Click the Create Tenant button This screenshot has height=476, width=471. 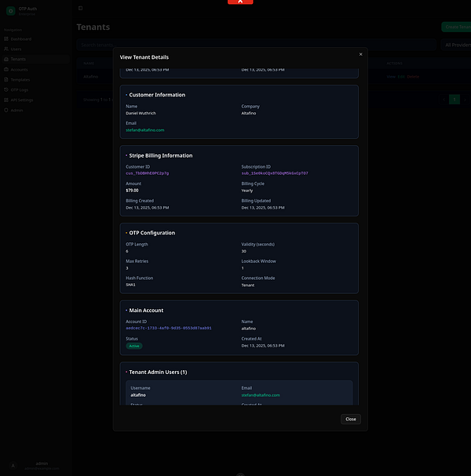[456, 27]
